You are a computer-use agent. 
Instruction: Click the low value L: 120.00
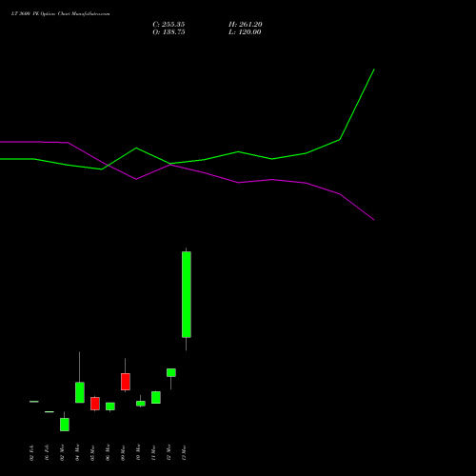pos(245,32)
